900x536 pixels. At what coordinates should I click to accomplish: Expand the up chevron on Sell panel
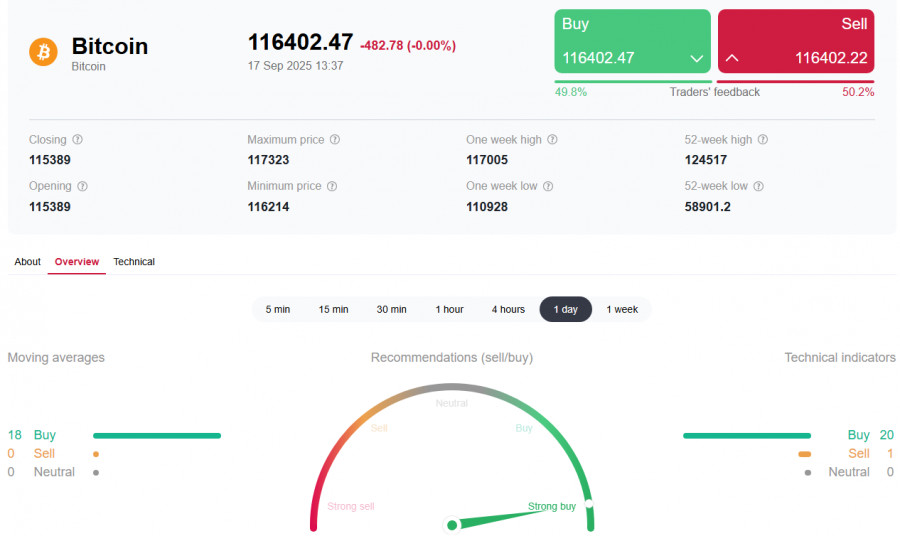(732, 58)
